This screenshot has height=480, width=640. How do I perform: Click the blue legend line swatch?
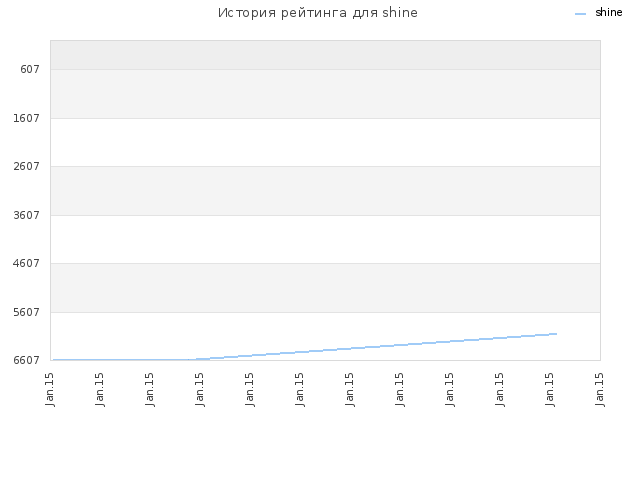coord(580,14)
